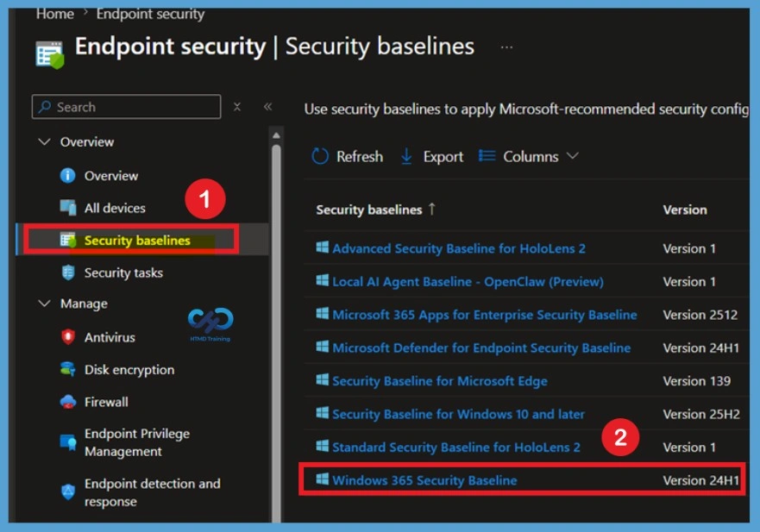Open Disk encryption under Manage
Screen dimensions: 760x532
coord(129,370)
